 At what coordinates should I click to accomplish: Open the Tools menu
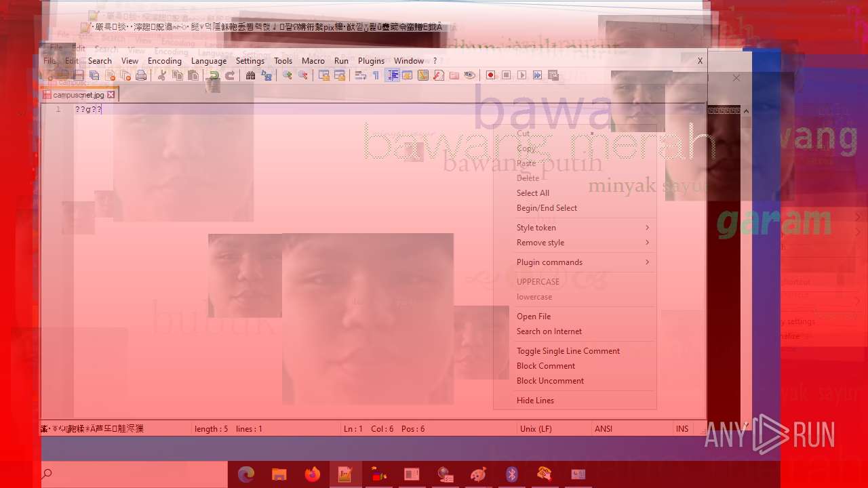point(283,60)
